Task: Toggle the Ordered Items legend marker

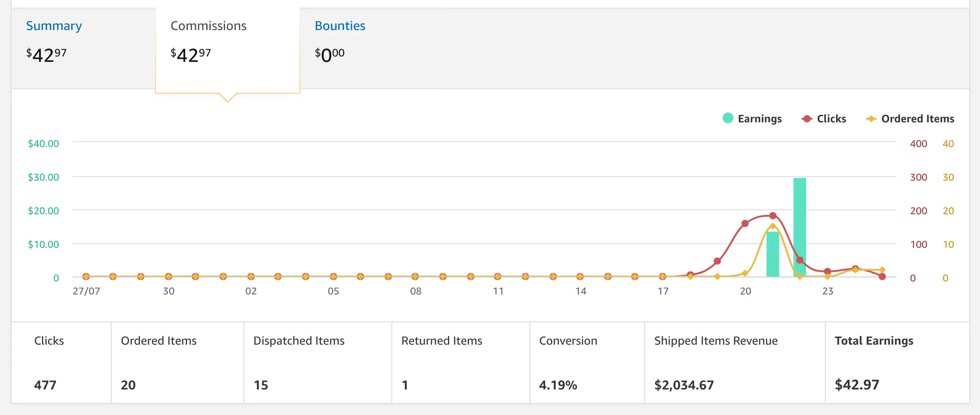Action: click(x=916, y=118)
